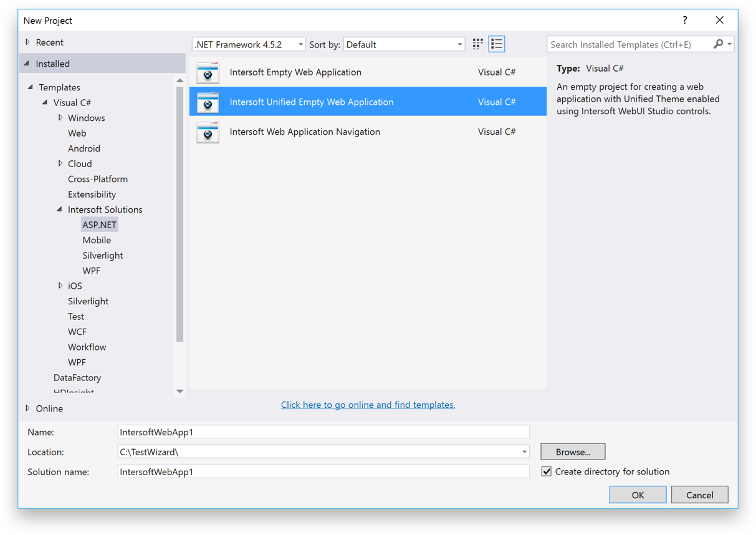This screenshot has width=756, height=535.
Task: Open the Location path dropdown arrow
Action: coord(524,451)
